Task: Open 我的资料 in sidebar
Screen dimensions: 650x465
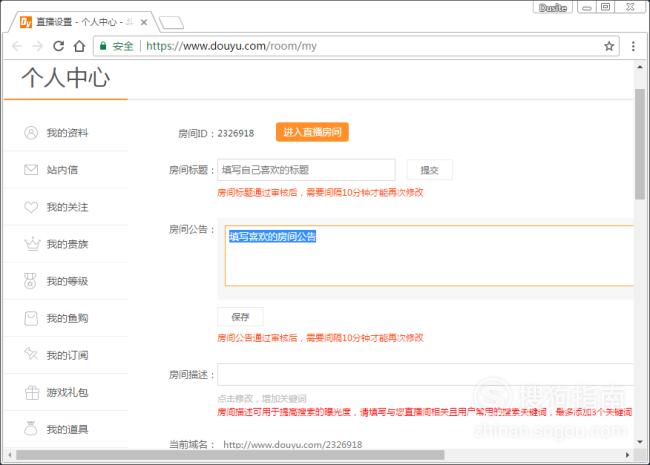Action: point(67,133)
